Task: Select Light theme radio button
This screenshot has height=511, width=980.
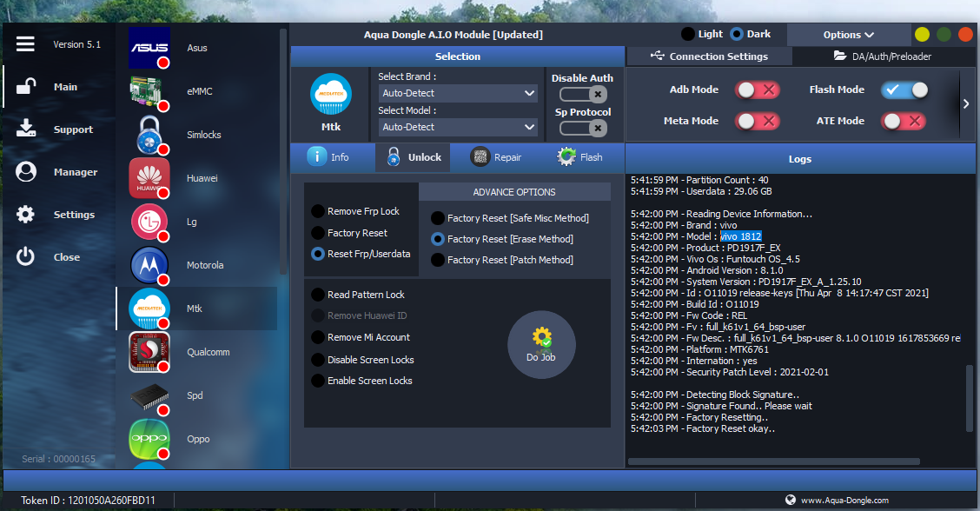Action: [x=688, y=34]
